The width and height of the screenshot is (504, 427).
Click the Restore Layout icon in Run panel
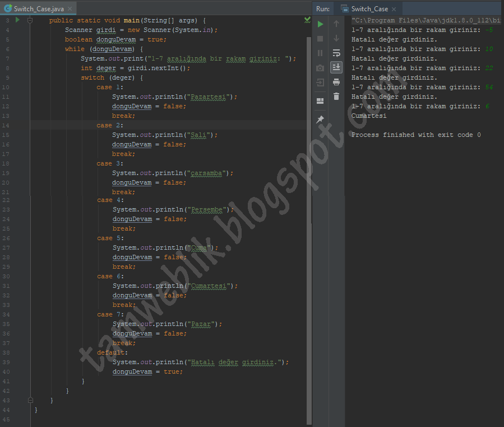[320, 101]
